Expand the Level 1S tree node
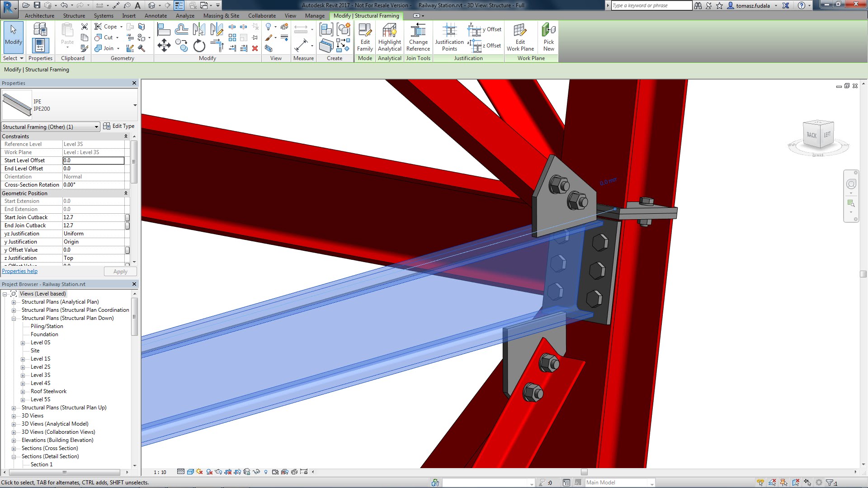 22,358
